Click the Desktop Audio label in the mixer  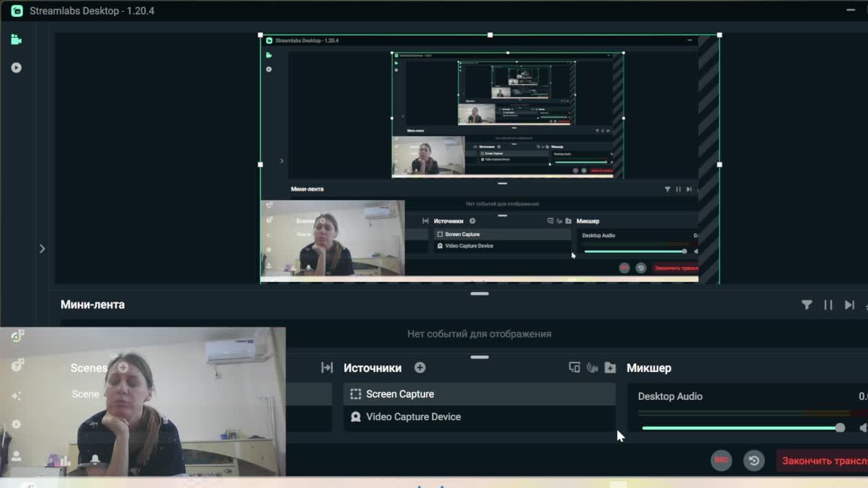[670, 396]
